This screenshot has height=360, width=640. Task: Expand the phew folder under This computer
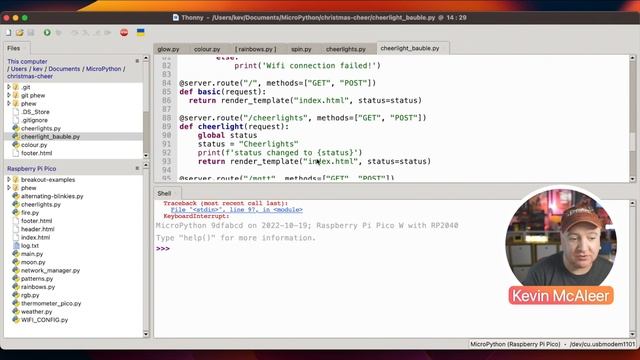tap(9, 103)
